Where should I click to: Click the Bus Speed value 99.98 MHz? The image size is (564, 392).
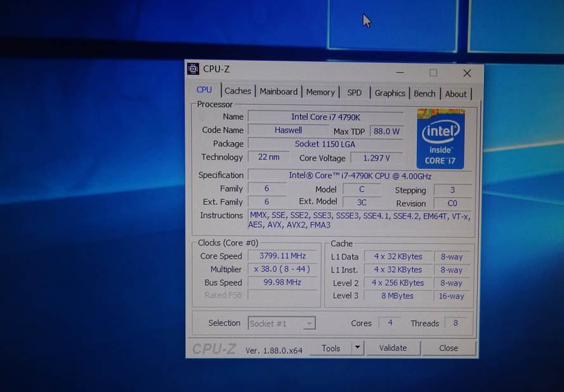coord(282,282)
